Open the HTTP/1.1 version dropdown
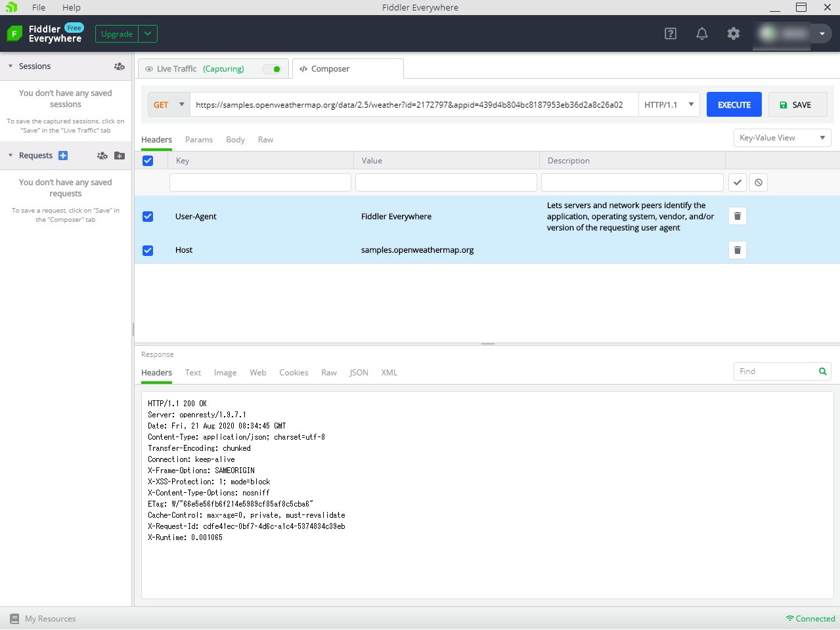840x630 pixels. (x=669, y=104)
